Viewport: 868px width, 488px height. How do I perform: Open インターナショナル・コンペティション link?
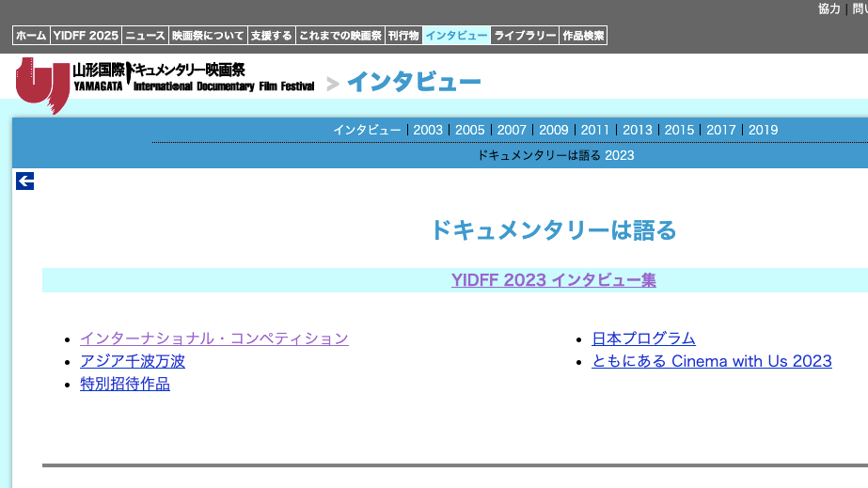pyautogui.click(x=214, y=338)
